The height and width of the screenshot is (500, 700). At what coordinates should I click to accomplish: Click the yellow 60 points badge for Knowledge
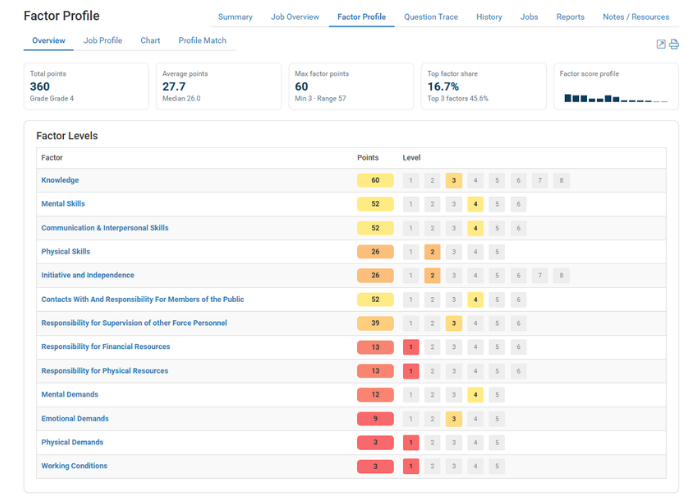(375, 180)
